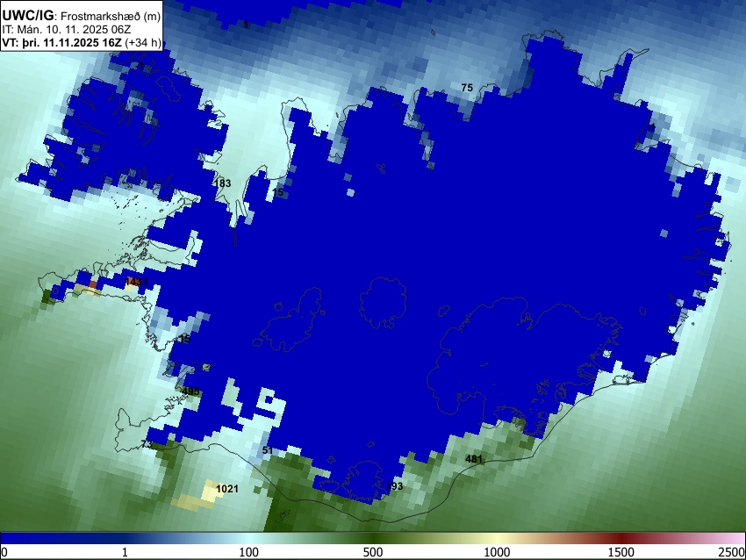
Task: Select the IT: Mán. 10. 11. 2025 06Z line
Action: [67, 30]
